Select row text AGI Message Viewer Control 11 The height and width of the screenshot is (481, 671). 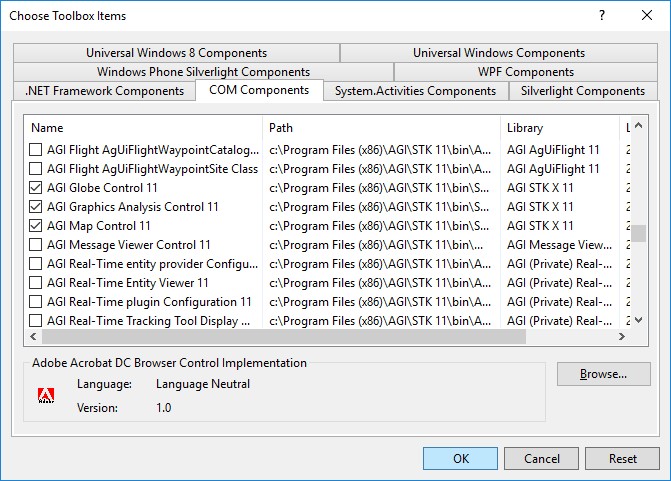[x=129, y=245]
